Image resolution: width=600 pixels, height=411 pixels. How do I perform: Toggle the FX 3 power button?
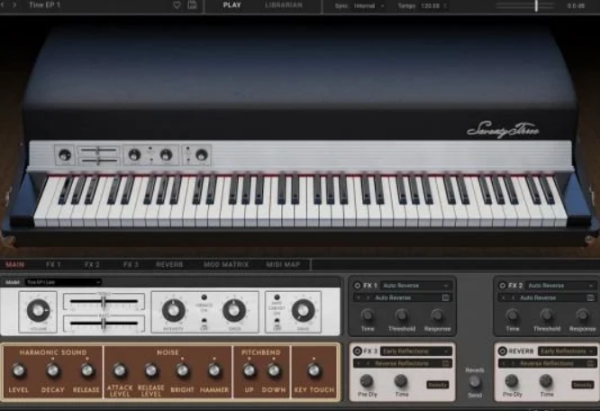tap(358, 351)
